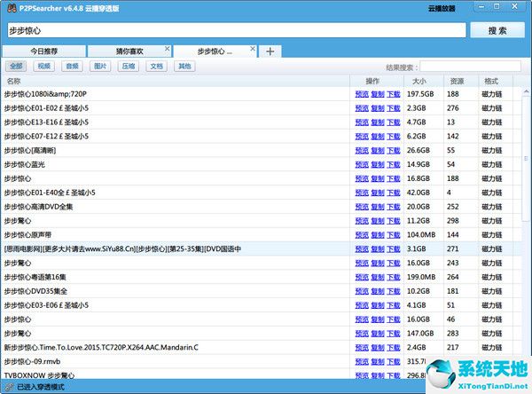Filter results by 图片
Screen dimensions: 532x394
[100, 66]
